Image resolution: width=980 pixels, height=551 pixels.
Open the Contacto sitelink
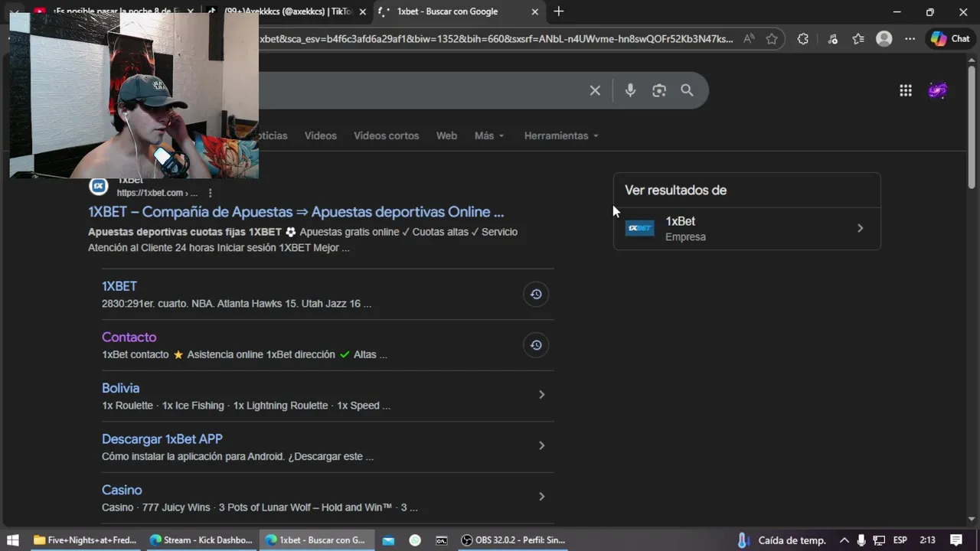(129, 337)
